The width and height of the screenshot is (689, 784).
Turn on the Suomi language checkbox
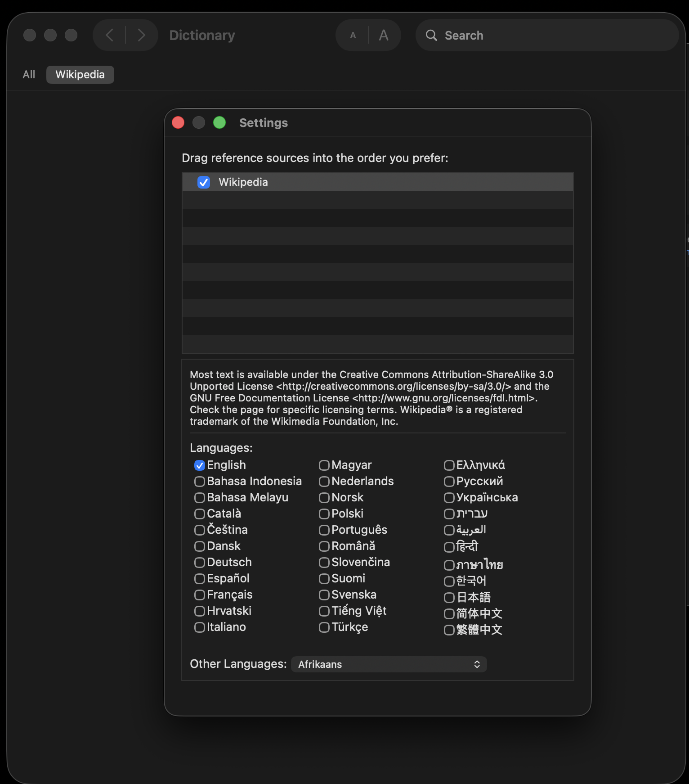click(x=324, y=579)
